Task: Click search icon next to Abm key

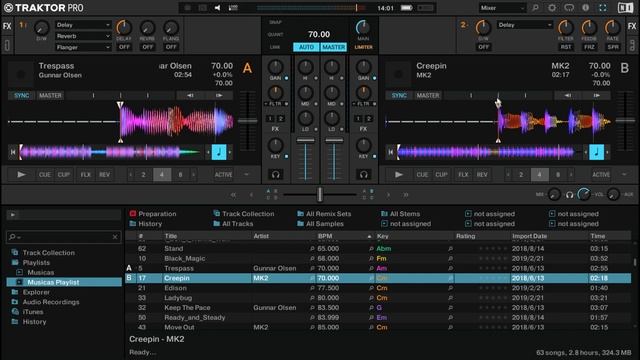Action: pos(450,249)
